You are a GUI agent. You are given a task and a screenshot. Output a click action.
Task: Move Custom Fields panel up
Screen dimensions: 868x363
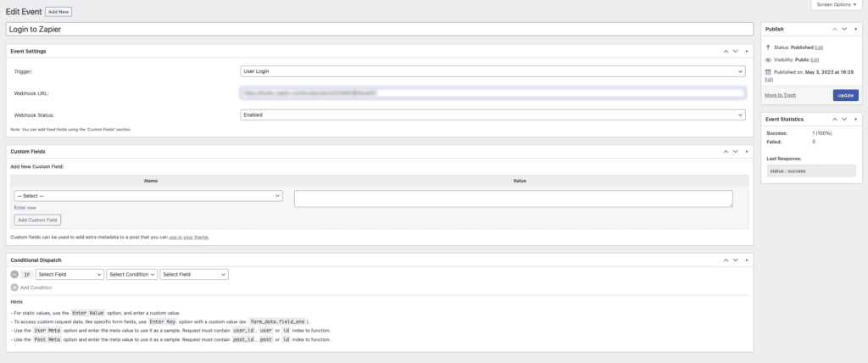point(726,151)
